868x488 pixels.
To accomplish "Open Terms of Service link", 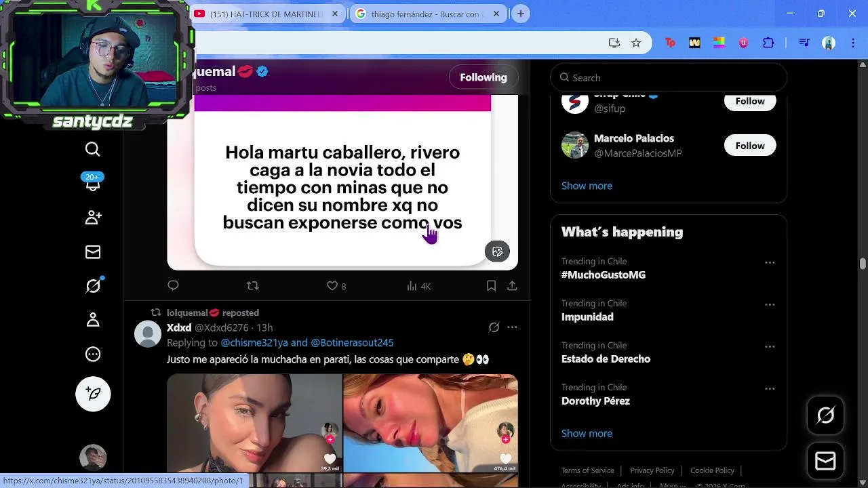I will tap(587, 470).
